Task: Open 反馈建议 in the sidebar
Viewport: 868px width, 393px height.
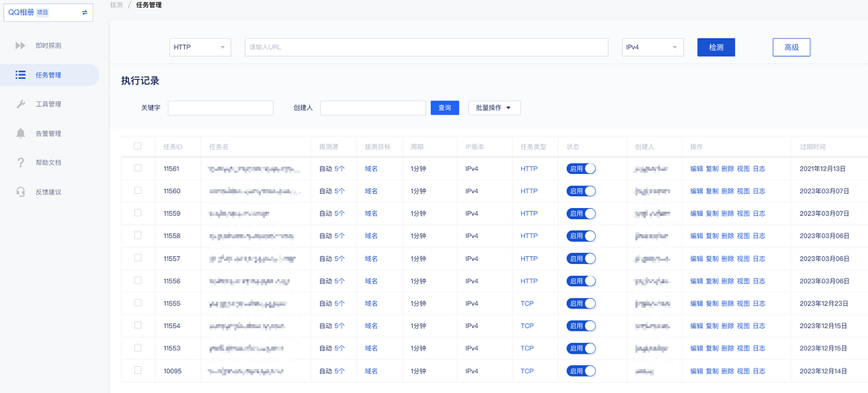Action: [49, 192]
